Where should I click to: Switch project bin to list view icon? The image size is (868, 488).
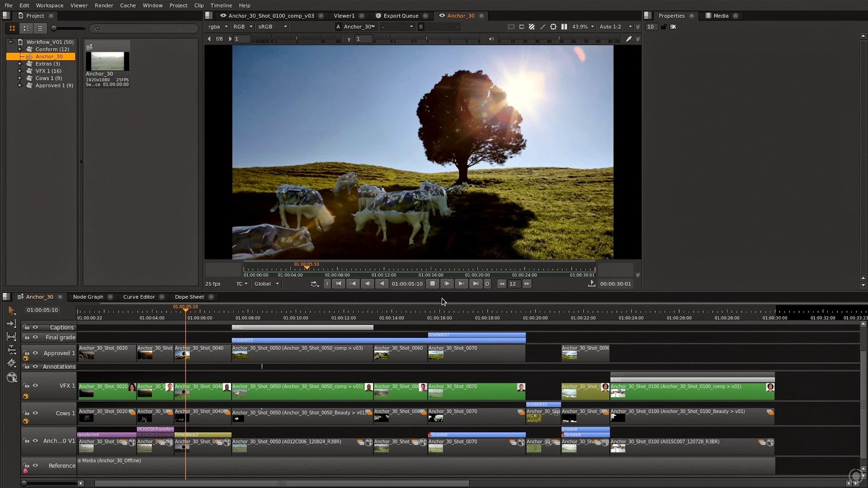pyautogui.click(x=40, y=28)
